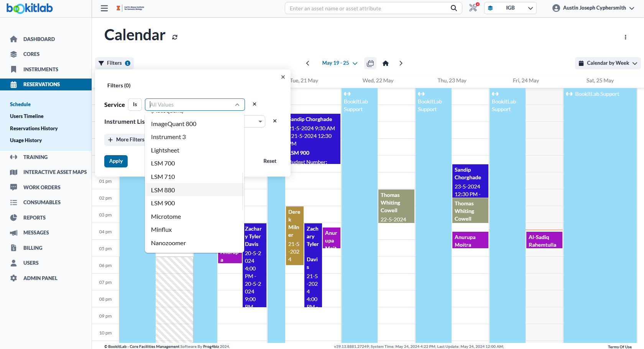Image resolution: width=644 pixels, height=349 pixels.
Task: Go to previous week with left arrow
Action: tap(307, 63)
